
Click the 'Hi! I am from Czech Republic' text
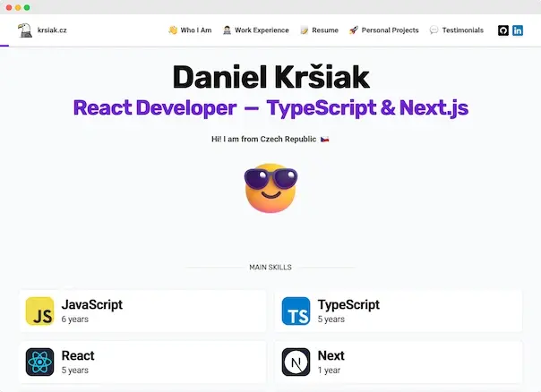263,139
